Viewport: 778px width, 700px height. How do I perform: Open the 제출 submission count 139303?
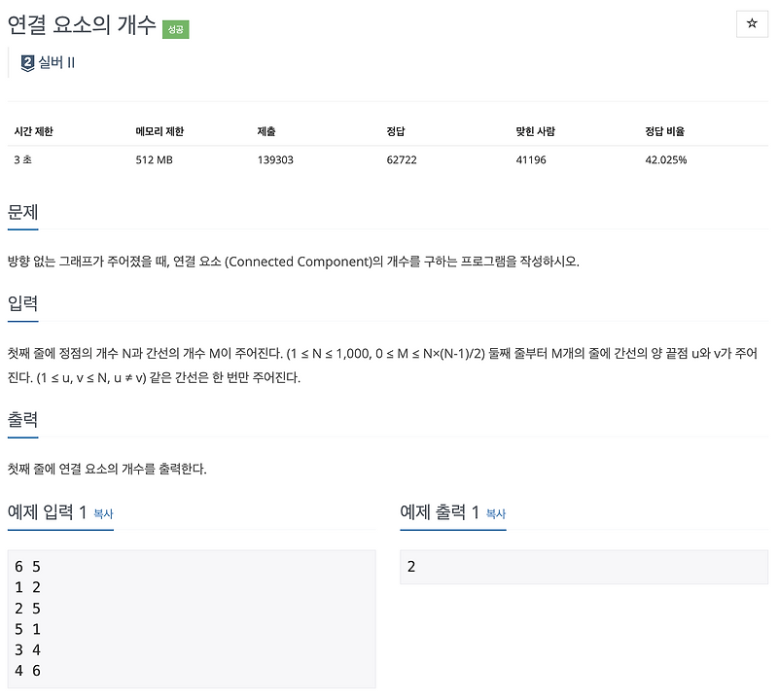point(276,159)
